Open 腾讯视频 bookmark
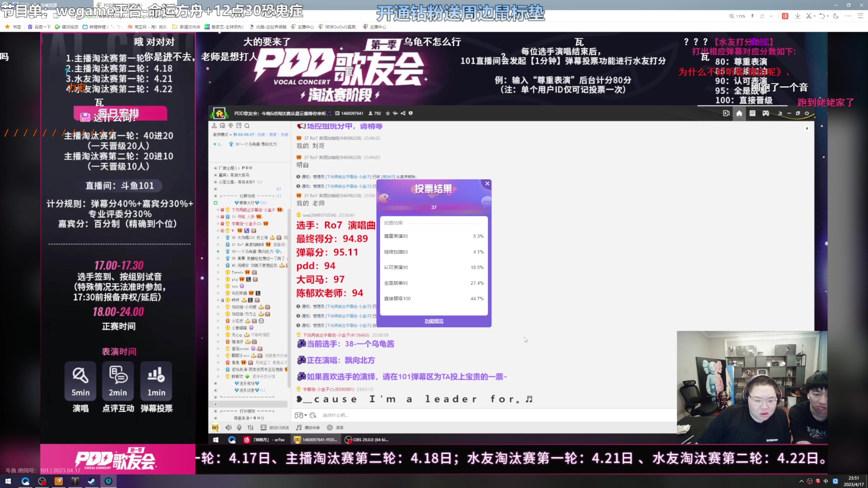 tap(66, 27)
